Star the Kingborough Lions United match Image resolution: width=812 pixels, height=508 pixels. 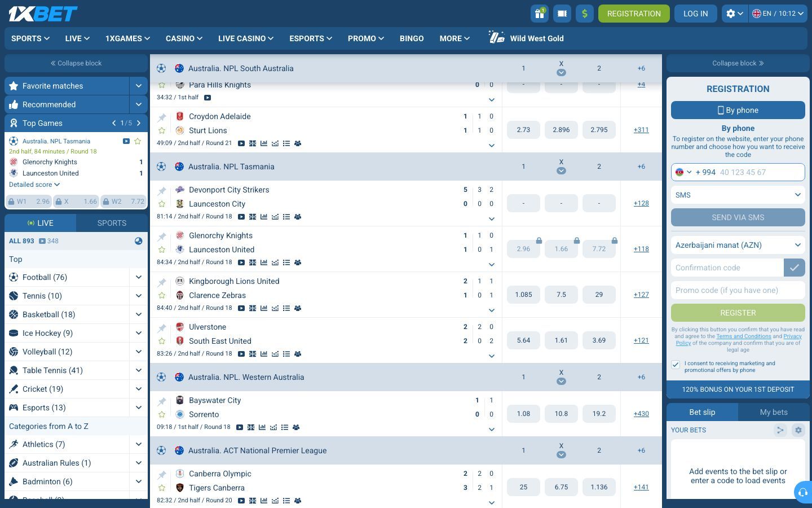pos(162,296)
